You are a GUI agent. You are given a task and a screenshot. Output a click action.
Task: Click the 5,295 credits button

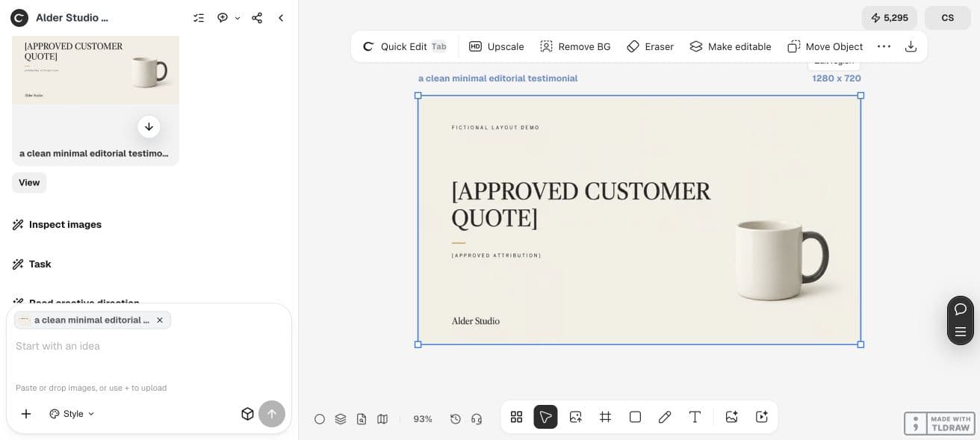889,18
